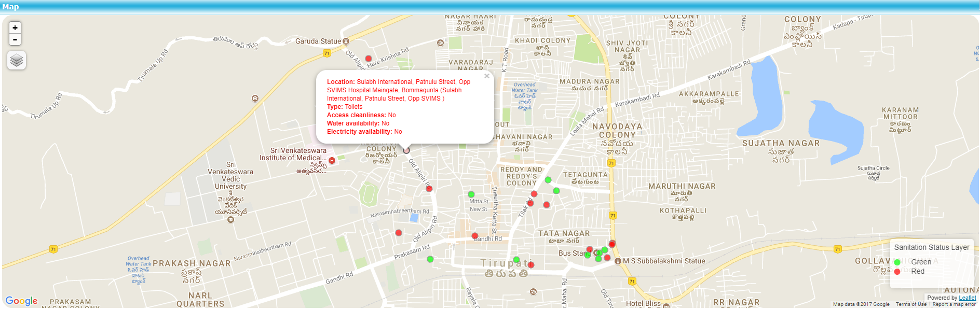This screenshot has height=309, width=980.
Task: Select red marker beside Gandhi Rd label
Action: click(x=475, y=236)
